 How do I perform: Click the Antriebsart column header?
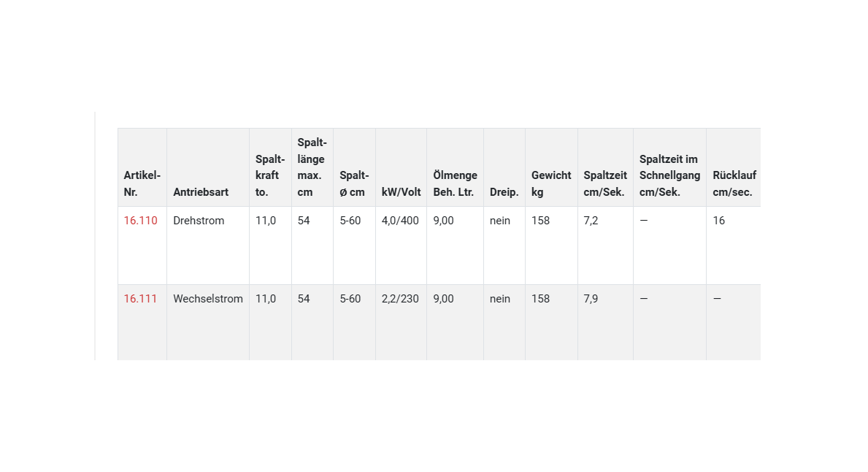(201, 192)
